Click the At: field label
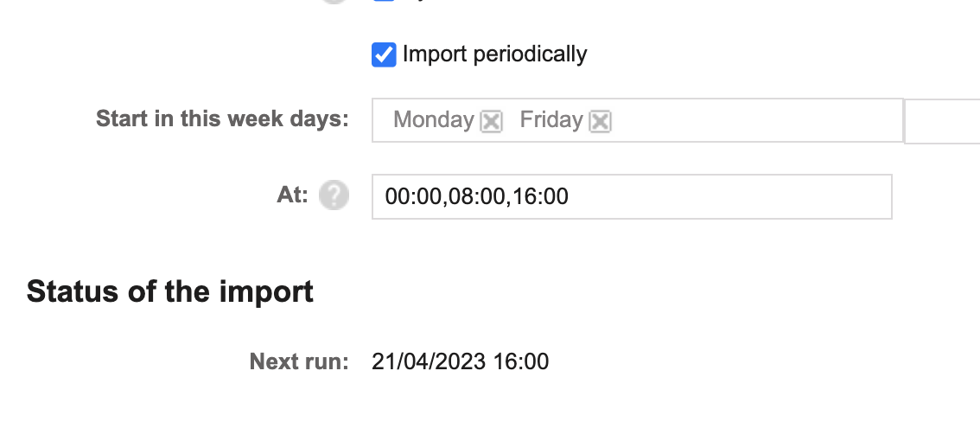Screen dimensions: 980x422 292,195
